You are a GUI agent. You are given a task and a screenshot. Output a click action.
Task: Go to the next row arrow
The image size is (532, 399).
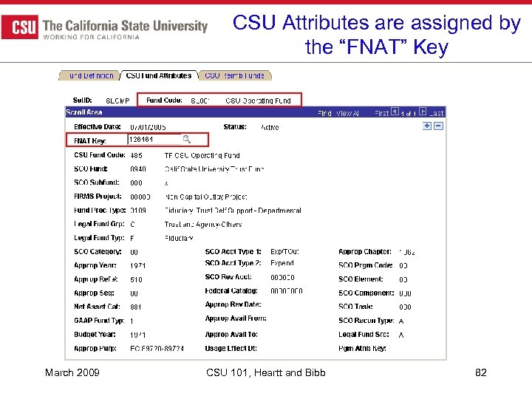click(423, 112)
